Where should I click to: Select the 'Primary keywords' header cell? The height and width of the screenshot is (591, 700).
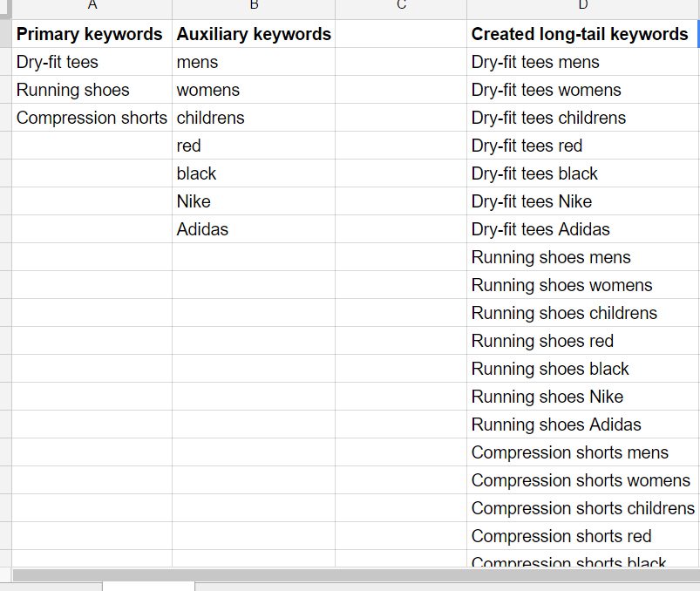pos(92,34)
